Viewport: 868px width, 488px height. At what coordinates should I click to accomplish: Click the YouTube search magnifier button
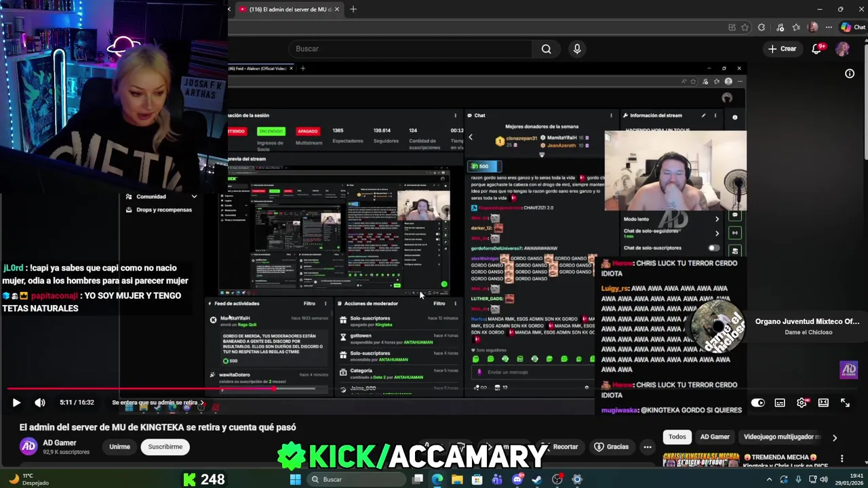(546, 49)
